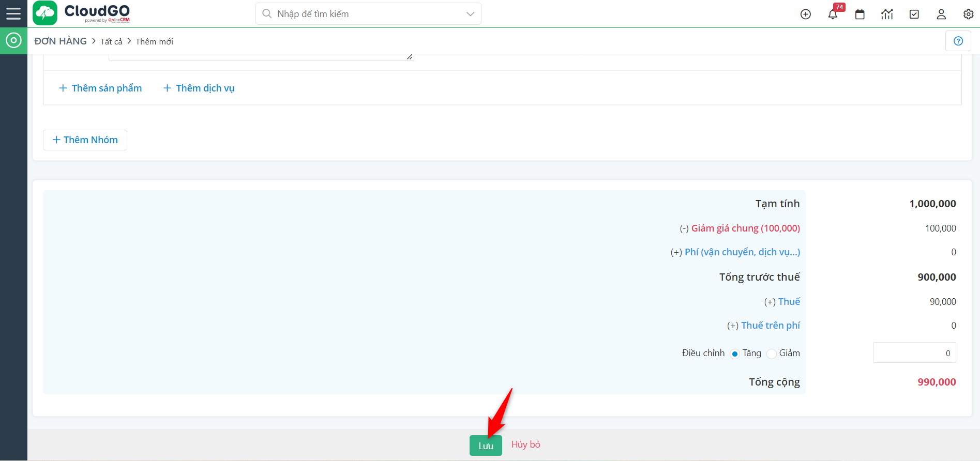Click the Tạm tính label

pyautogui.click(x=777, y=204)
